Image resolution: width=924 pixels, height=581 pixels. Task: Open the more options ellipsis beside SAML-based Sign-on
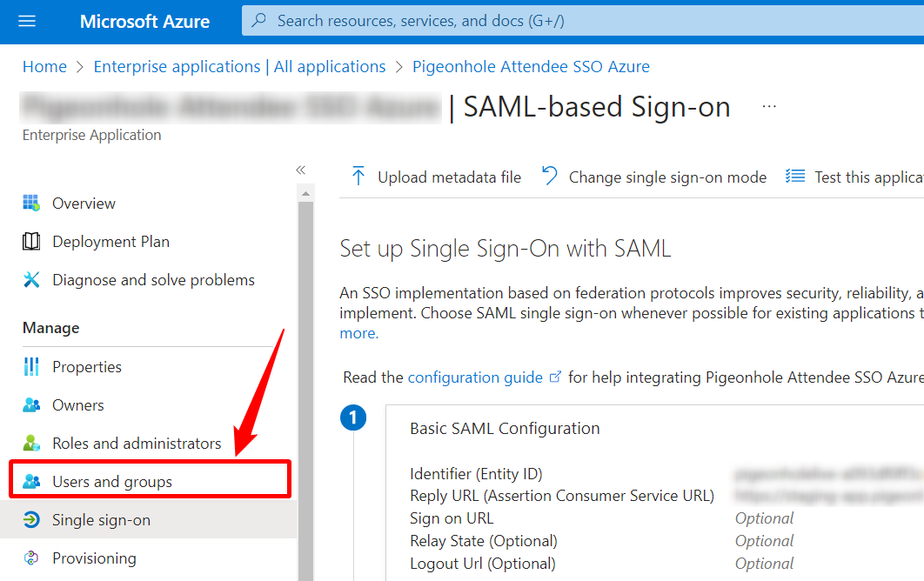coord(769,107)
